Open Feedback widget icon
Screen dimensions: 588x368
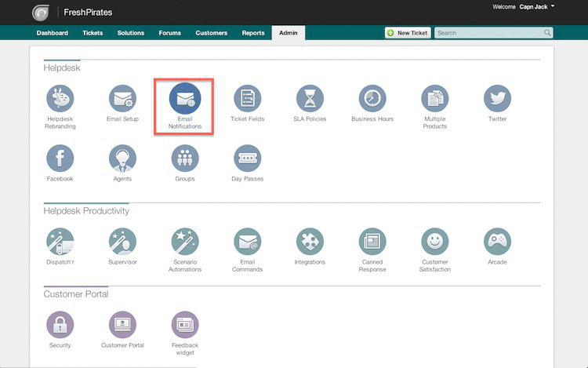click(185, 325)
